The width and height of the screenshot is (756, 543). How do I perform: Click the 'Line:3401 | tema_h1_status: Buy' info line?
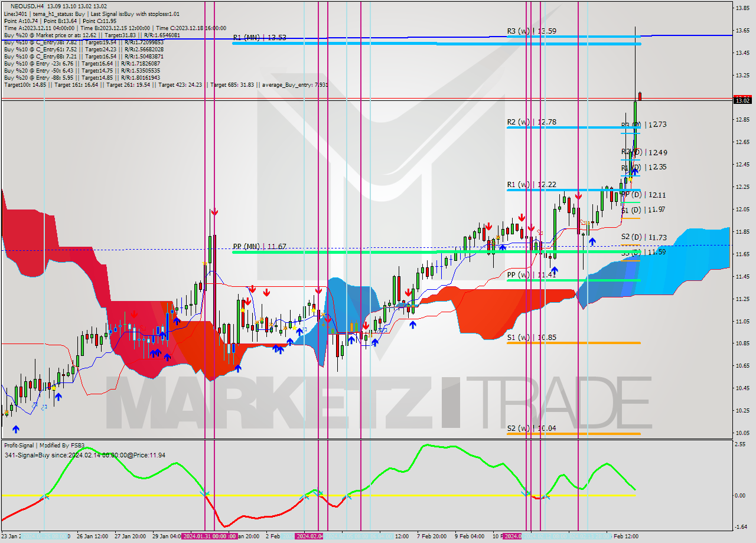coord(91,14)
